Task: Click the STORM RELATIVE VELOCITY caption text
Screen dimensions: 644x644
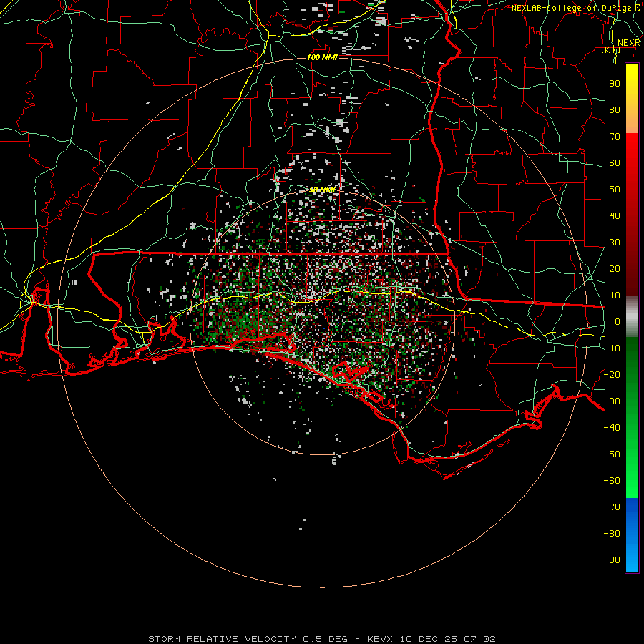Action: click(x=222, y=639)
